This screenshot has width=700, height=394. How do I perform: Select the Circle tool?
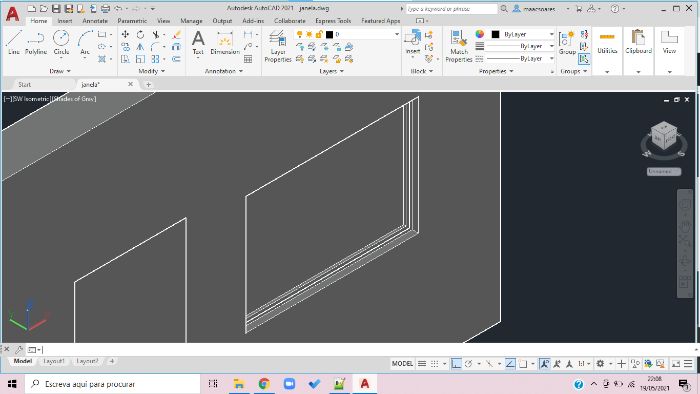[x=61, y=43]
